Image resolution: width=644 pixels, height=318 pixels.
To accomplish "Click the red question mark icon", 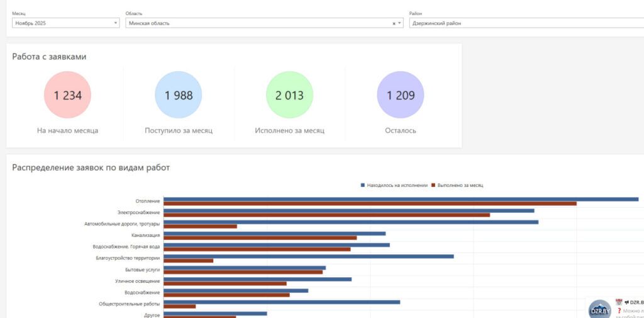I will coord(619,310).
